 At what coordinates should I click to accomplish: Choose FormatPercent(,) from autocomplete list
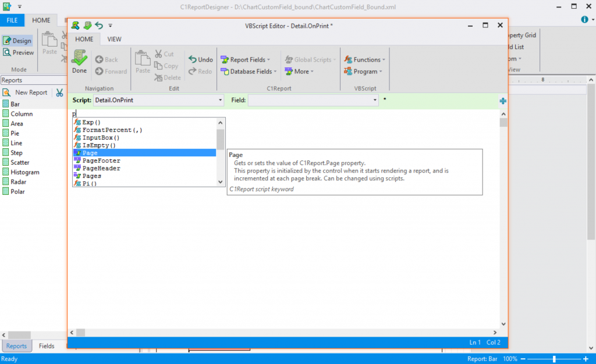tap(144, 130)
